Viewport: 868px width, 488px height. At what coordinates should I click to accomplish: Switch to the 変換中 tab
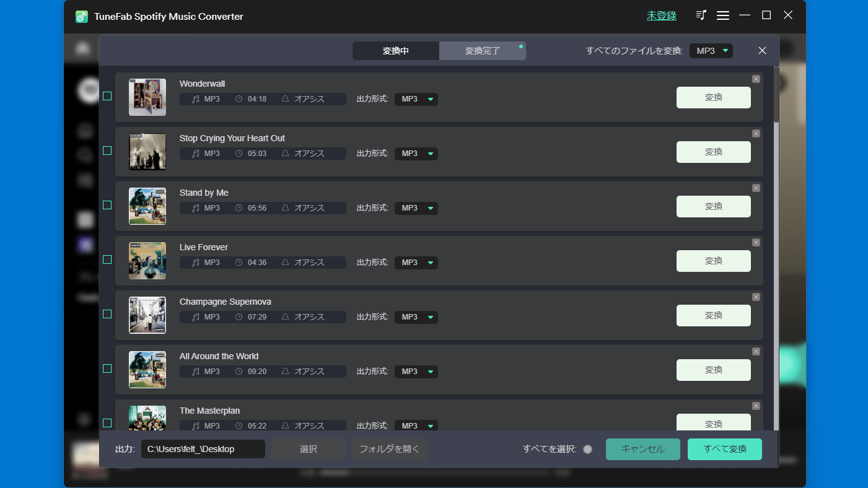[x=396, y=51]
